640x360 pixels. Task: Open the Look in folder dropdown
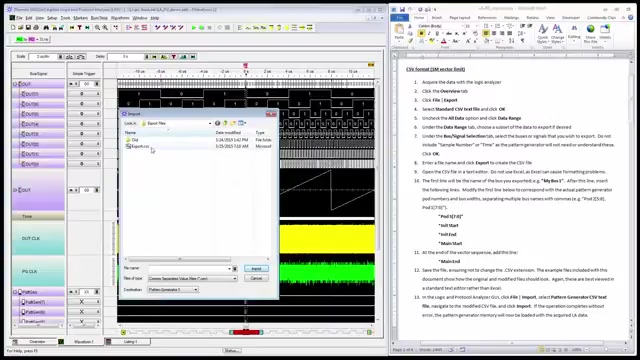[x=210, y=123]
